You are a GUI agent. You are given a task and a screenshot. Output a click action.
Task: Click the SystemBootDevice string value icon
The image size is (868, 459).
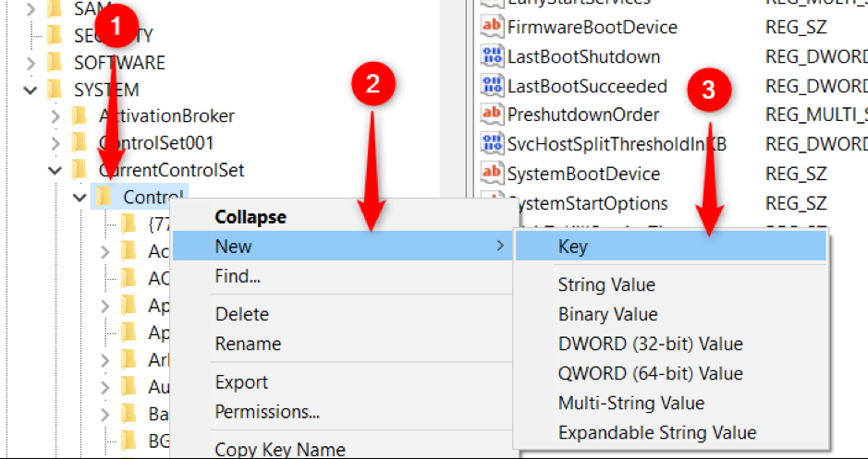point(492,174)
